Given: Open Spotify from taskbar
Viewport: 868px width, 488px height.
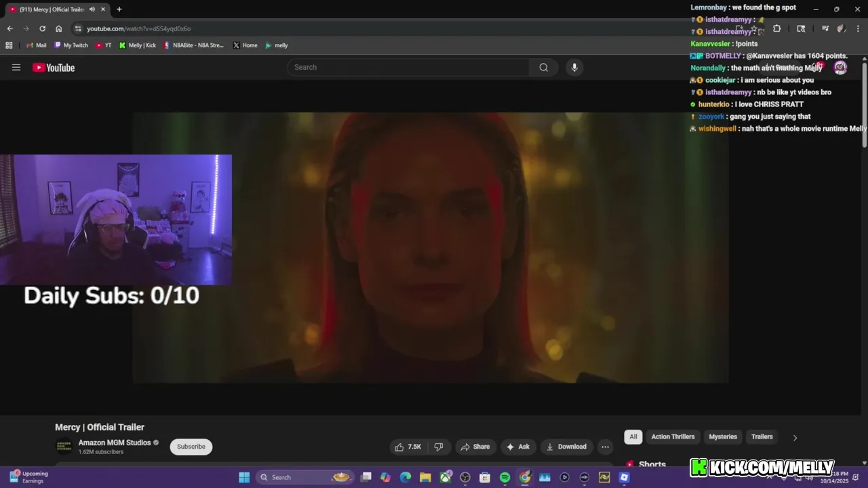Looking at the screenshot, I should (x=505, y=477).
